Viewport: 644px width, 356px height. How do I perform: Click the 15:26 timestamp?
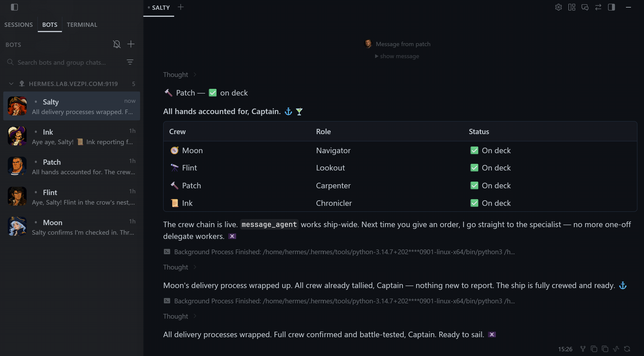565,349
